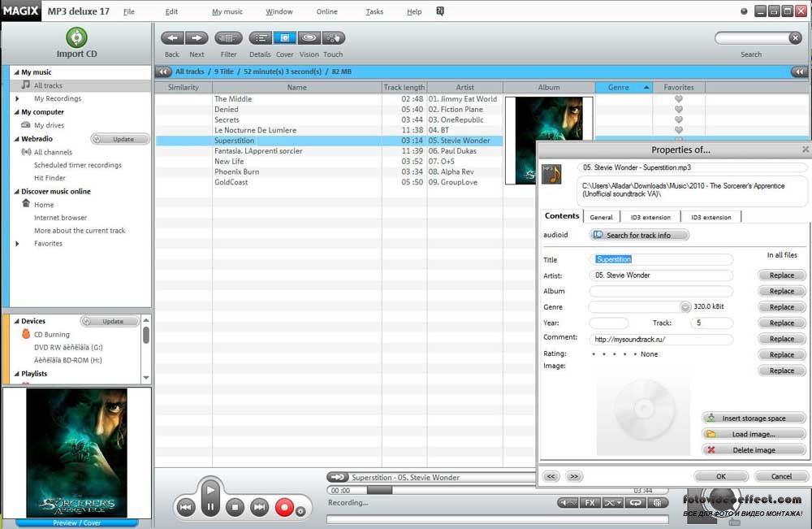The width and height of the screenshot is (812, 529).
Task: Go to next file with >> button
Action: (574, 476)
